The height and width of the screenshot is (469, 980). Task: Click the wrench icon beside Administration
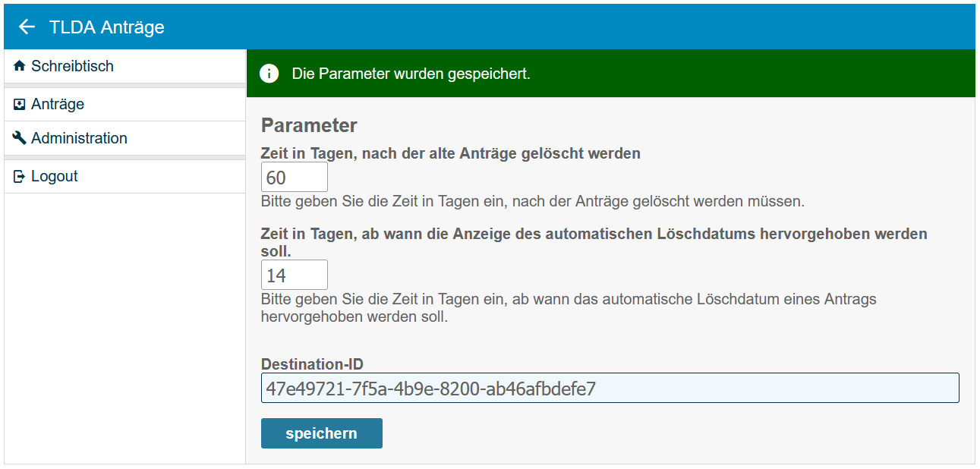(x=20, y=138)
